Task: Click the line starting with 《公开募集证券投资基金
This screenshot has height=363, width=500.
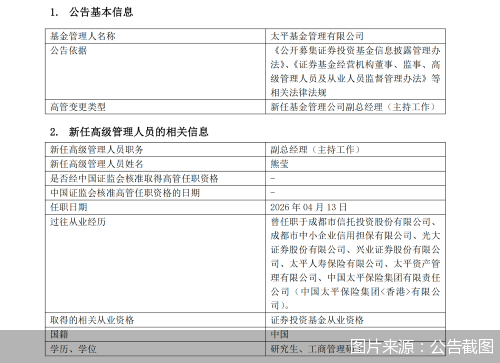Action: point(355,51)
